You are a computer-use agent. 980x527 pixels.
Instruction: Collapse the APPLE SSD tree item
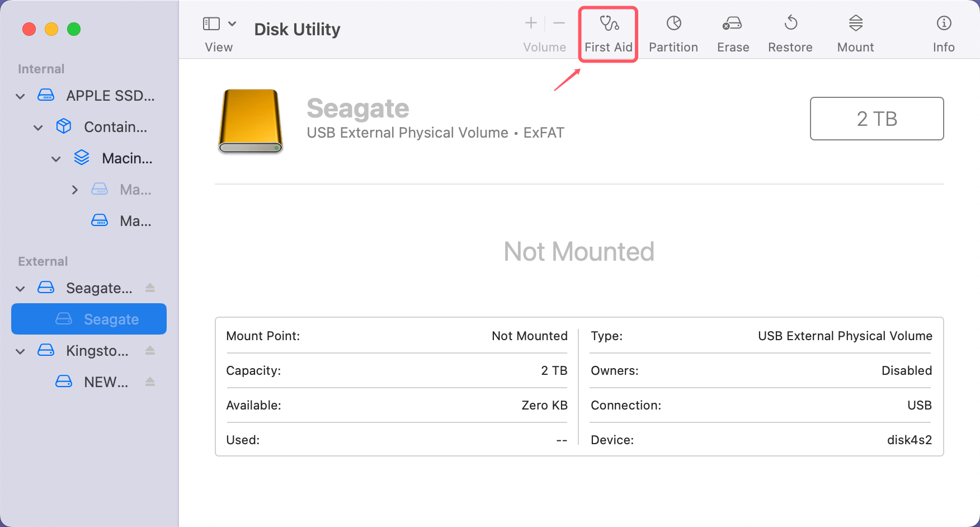20,96
